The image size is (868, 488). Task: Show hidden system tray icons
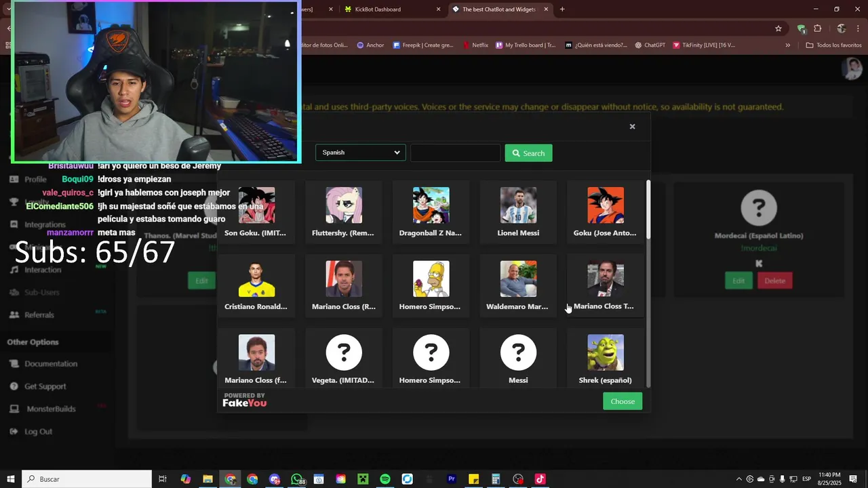[739, 479]
